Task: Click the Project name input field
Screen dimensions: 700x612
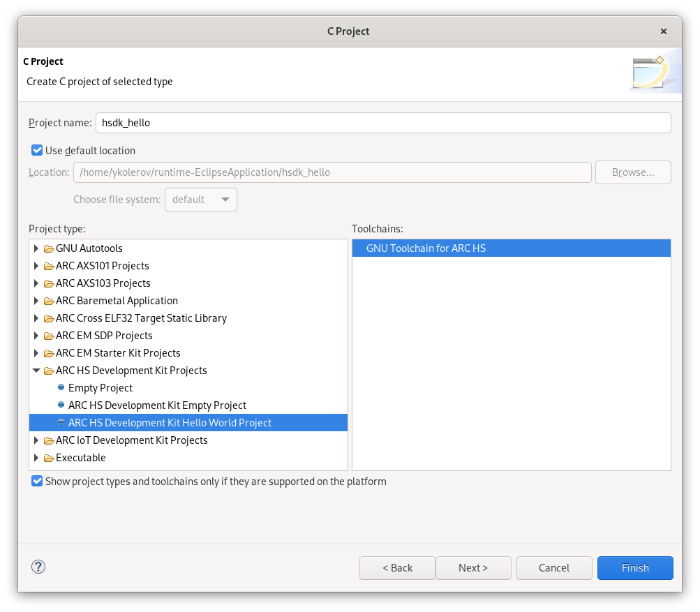Action: [x=279, y=122]
